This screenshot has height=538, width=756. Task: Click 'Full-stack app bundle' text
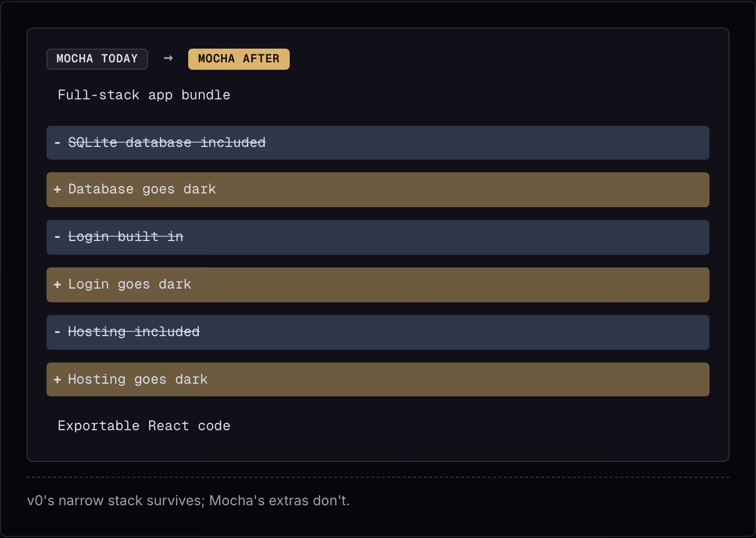point(144,95)
